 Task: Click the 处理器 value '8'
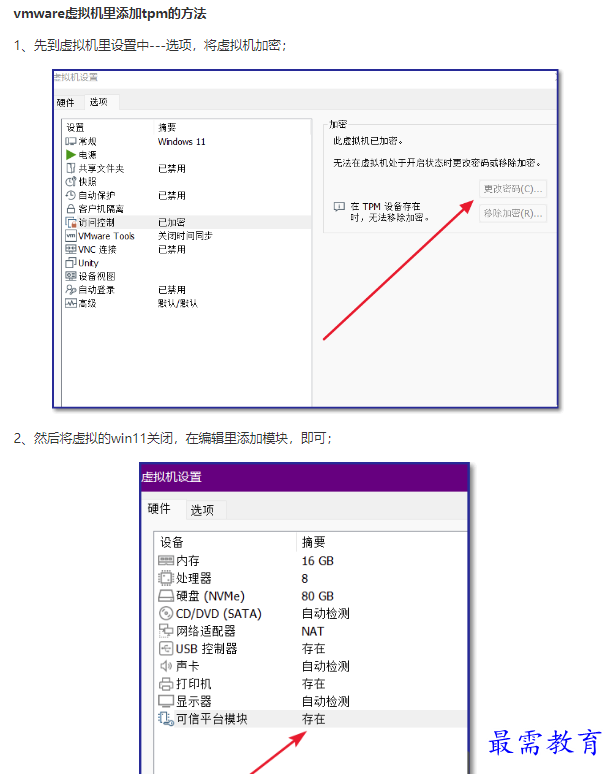[305, 578]
